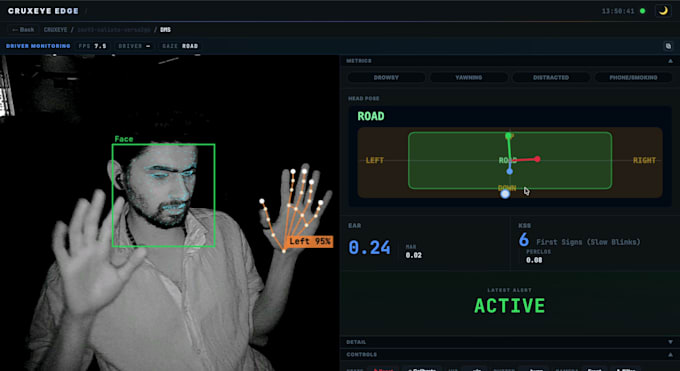Click the LEFT zone label in head pose

tap(375, 161)
